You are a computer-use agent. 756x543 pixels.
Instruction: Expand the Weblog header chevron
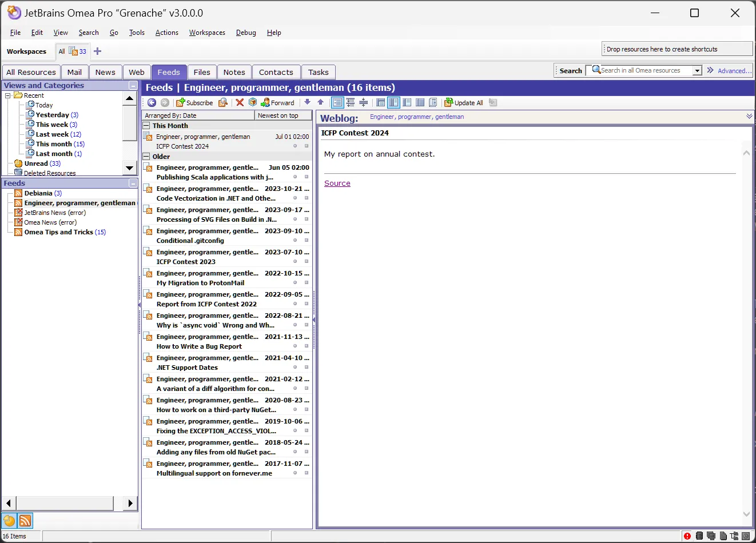click(749, 116)
